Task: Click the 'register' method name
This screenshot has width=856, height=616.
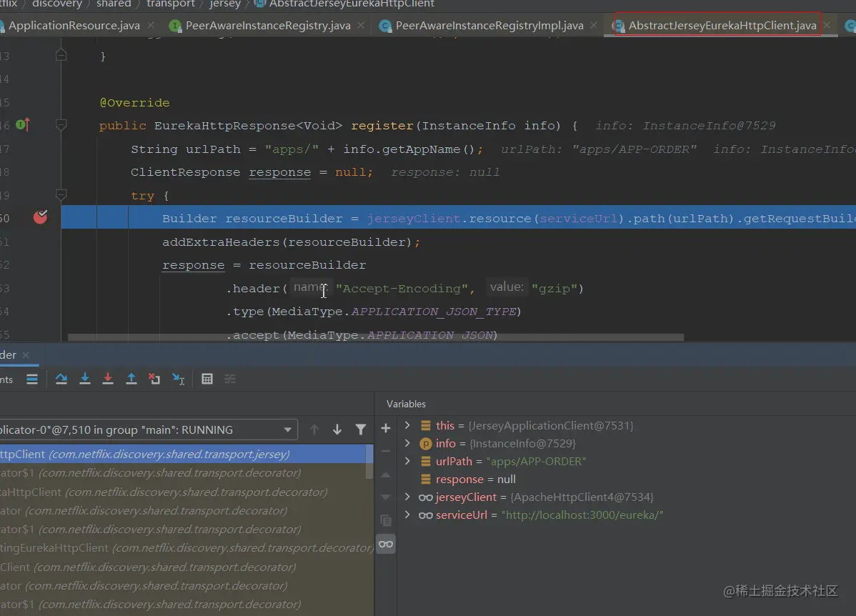Action: [382, 126]
